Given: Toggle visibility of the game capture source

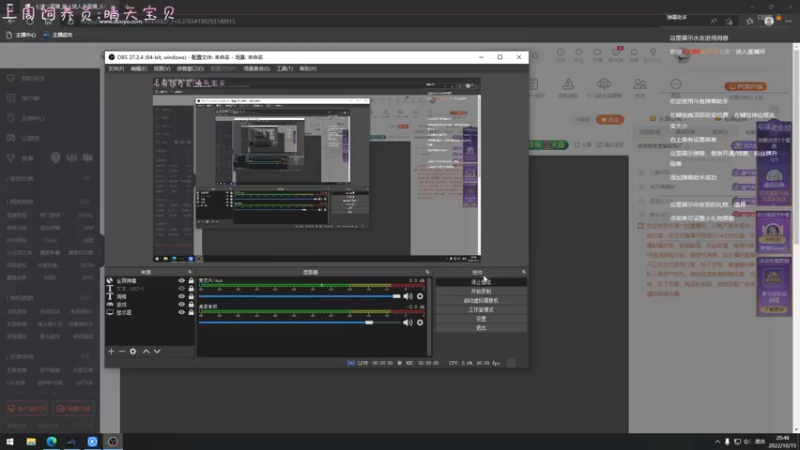Looking at the screenshot, I should [181, 304].
